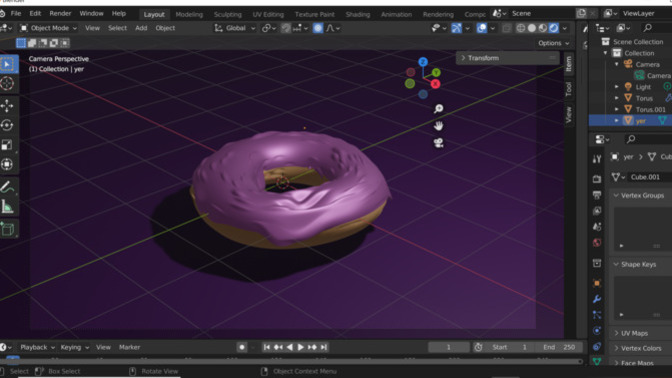
Task: Switch to the Shading workspace tab
Action: tap(357, 14)
